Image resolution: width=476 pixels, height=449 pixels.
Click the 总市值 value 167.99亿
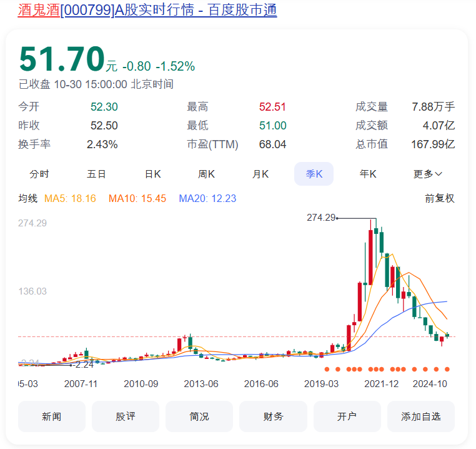(433, 144)
